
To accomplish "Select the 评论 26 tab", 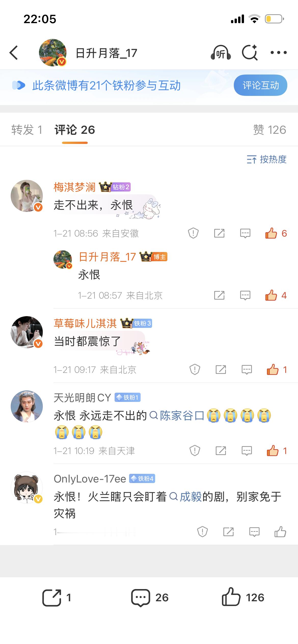I will pyautogui.click(x=75, y=130).
